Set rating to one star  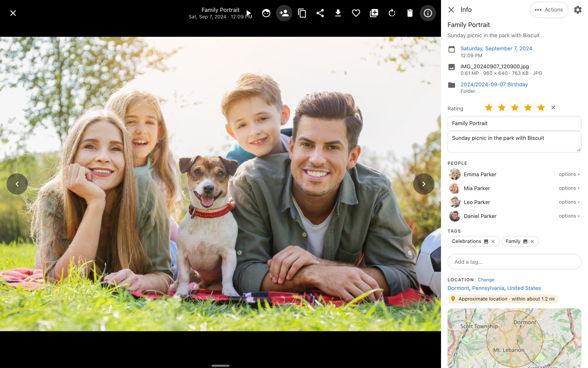point(489,108)
